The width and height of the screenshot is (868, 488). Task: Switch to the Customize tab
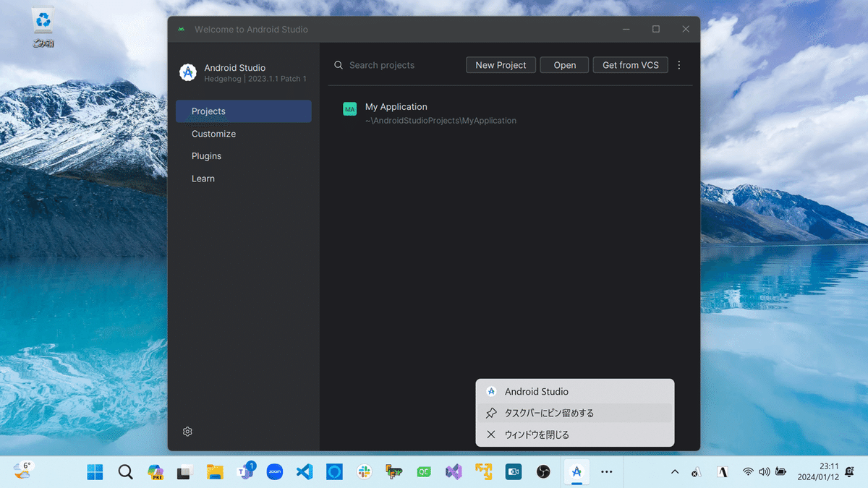coord(244,134)
